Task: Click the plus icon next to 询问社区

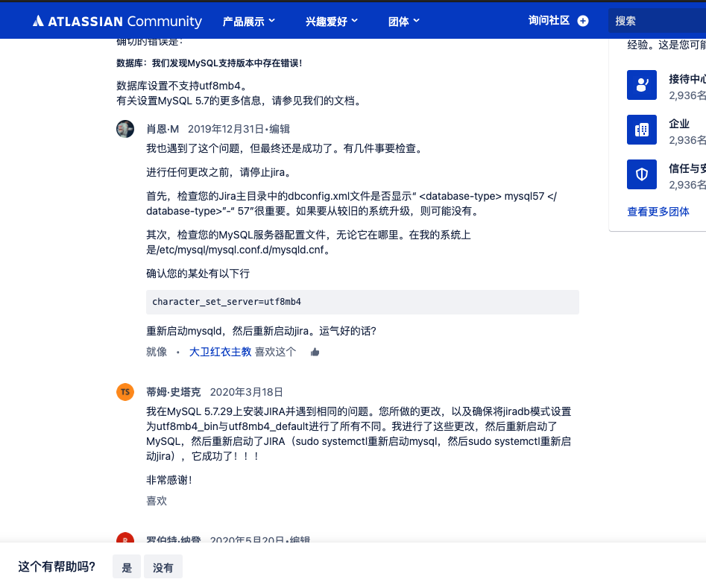Action: pos(583,21)
